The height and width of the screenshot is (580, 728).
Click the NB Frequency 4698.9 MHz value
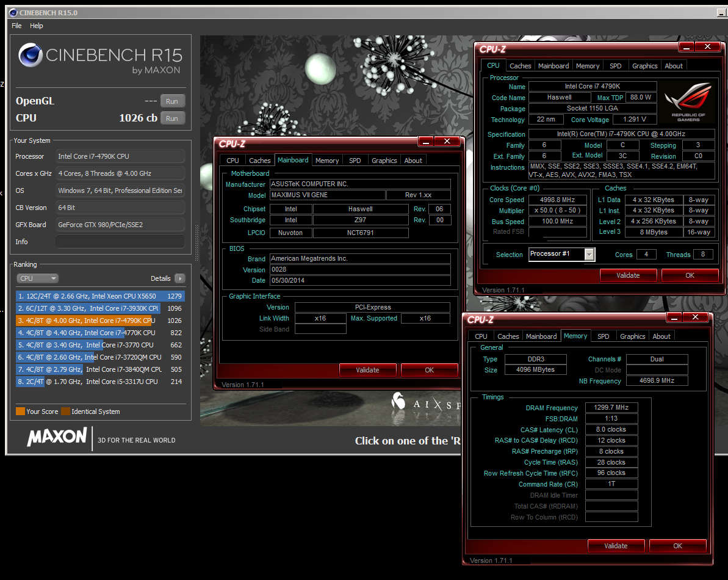(x=657, y=380)
